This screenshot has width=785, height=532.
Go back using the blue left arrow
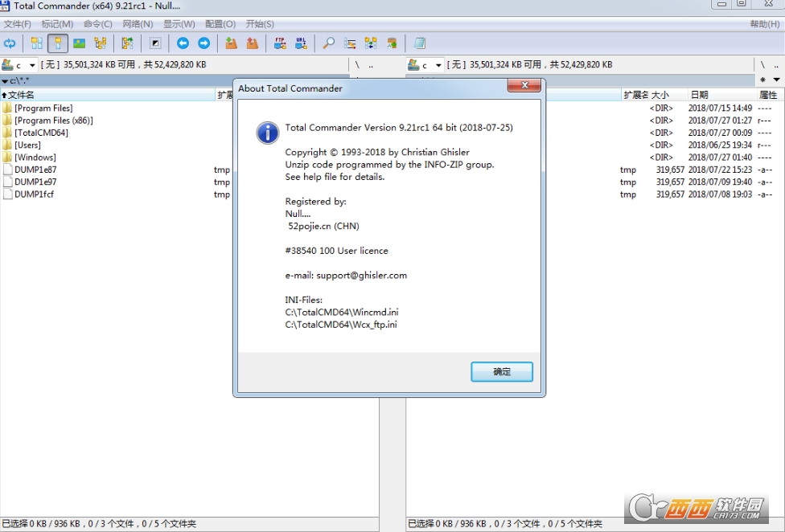[183, 43]
